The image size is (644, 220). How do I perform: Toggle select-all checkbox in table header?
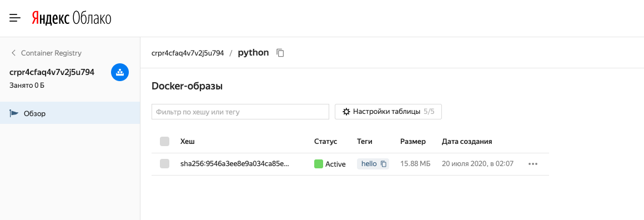click(164, 142)
